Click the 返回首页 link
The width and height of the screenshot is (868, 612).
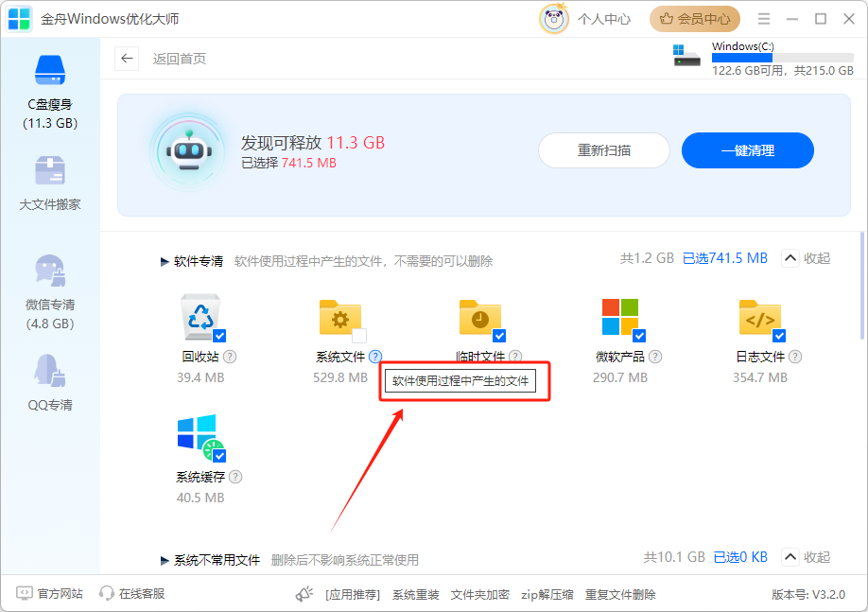180,59
